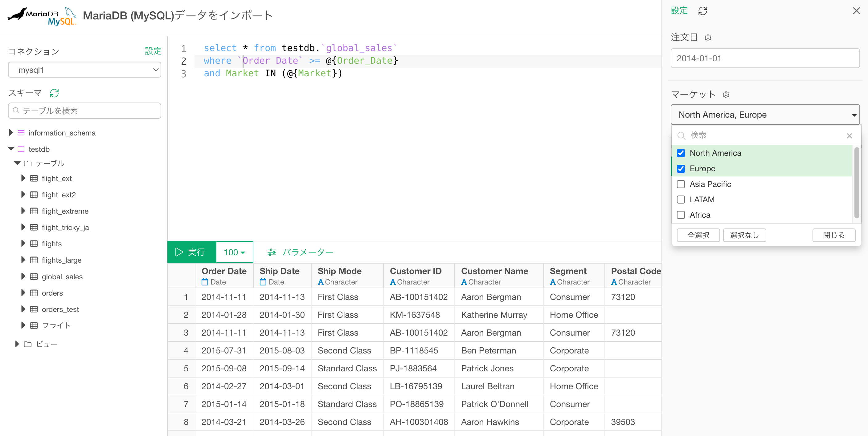Select the orders table in tree

pyautogui.click(x=52, y=293)
